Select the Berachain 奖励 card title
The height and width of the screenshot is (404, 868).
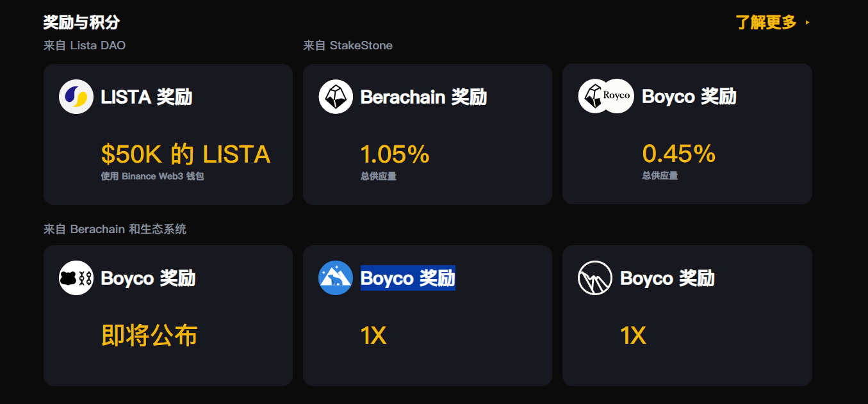pyautogui.click(x=423, y=97)
